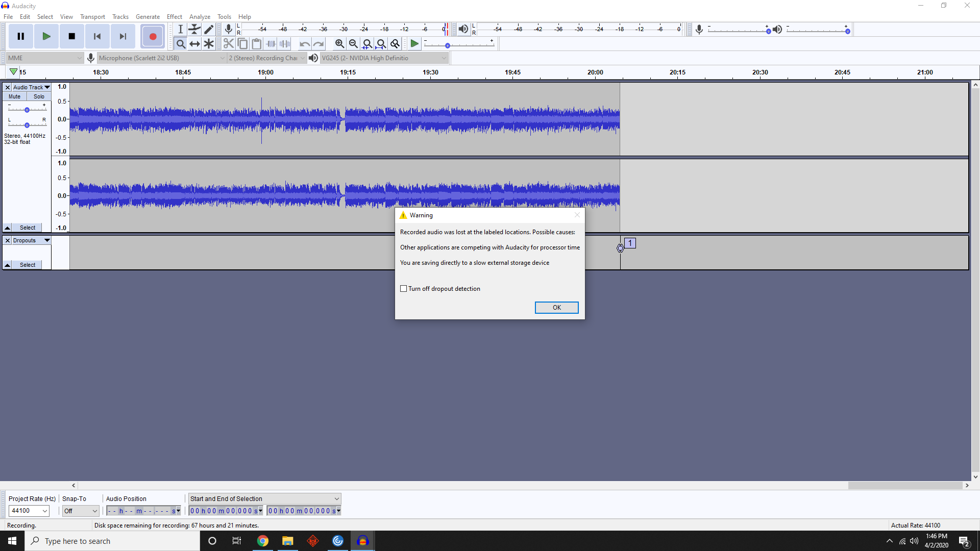
Task: Solo the Audio Track
Action: point(39,96)
